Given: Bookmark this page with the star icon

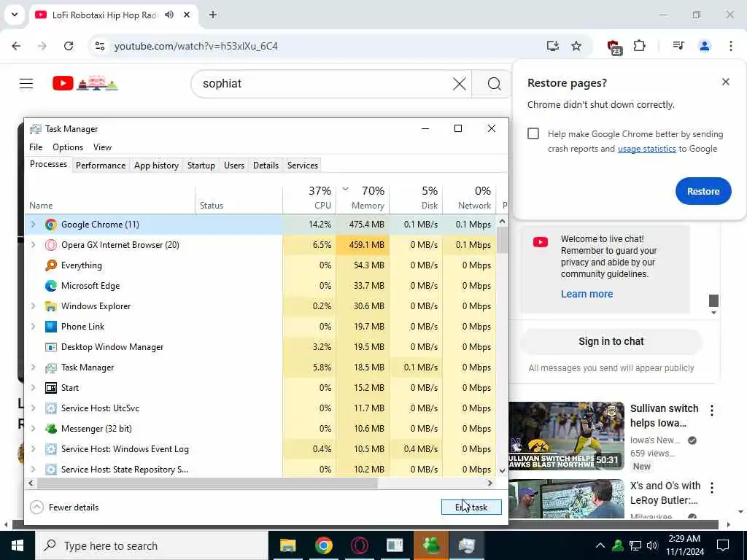Looking at the screenshot, I should pos(576,46).
